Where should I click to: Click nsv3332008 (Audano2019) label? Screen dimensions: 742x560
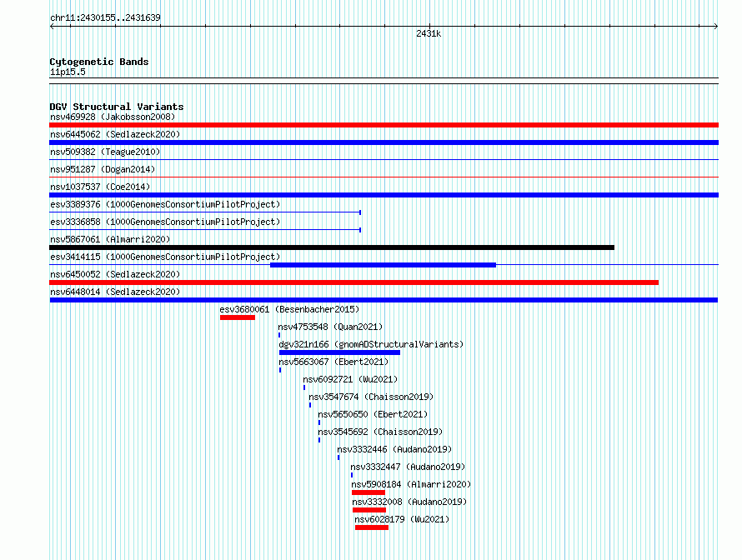pos(409,502)
